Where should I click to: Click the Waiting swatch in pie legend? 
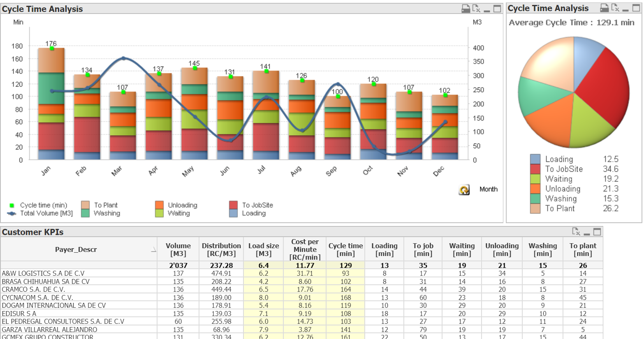click(x=535, y=179)
